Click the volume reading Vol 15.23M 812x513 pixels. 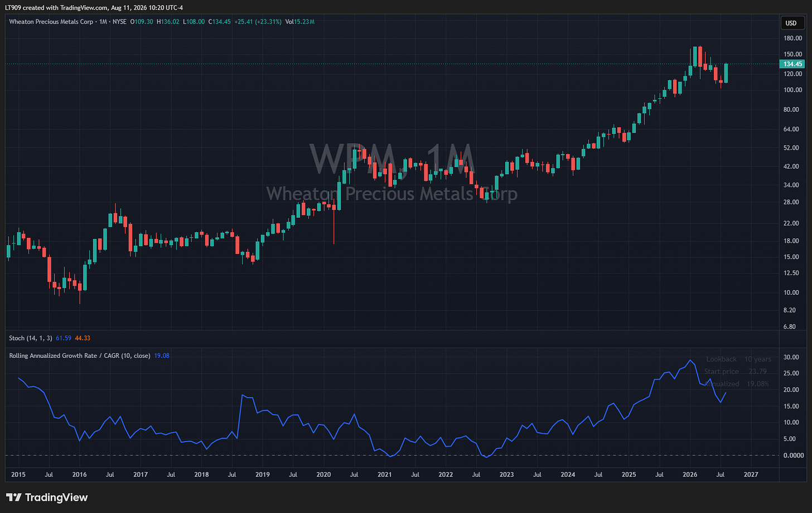click(299, 22)
